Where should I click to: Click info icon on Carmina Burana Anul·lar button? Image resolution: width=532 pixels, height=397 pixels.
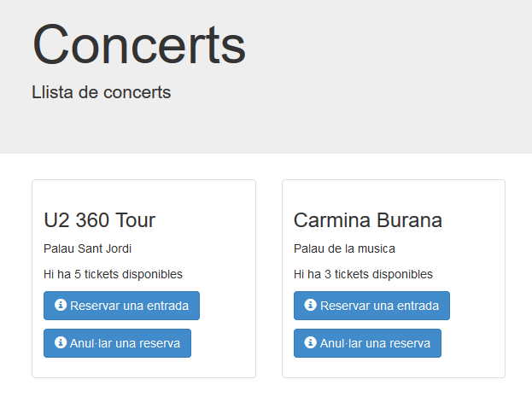click(311, 342)
